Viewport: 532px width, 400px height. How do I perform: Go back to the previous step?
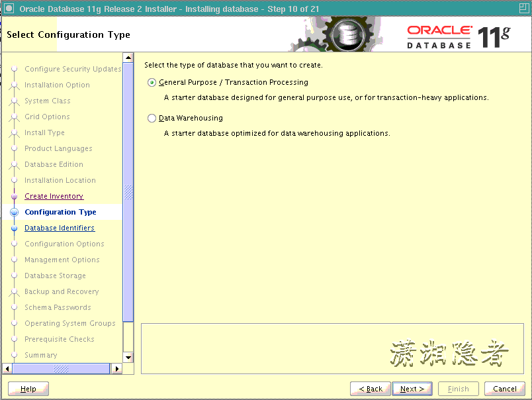click(370, 389)
